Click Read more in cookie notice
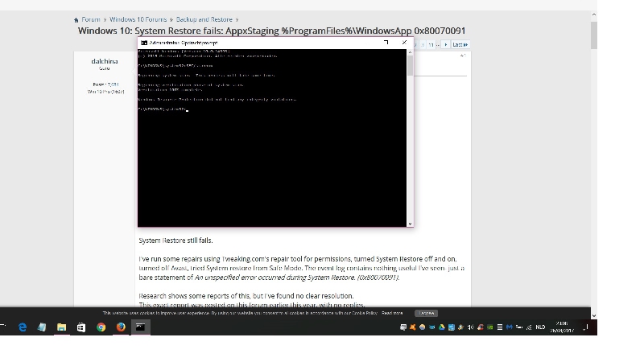Image resolution: width=644 pixels, height=362 pixels. click(x=392, y=313)
